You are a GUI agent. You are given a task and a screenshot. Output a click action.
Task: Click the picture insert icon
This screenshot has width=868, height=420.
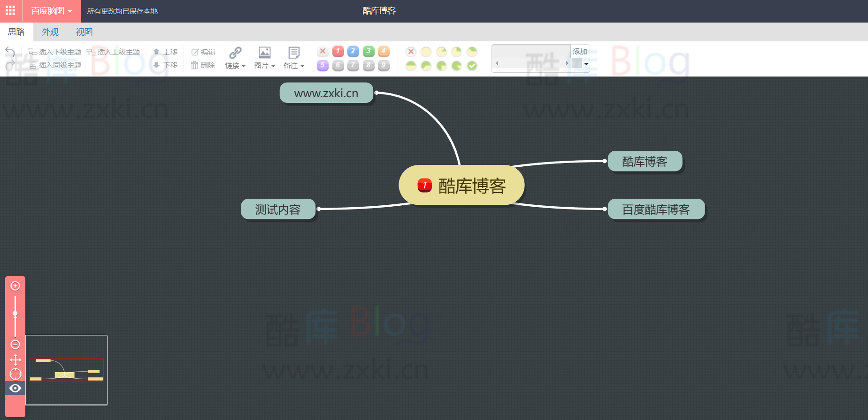265,53
